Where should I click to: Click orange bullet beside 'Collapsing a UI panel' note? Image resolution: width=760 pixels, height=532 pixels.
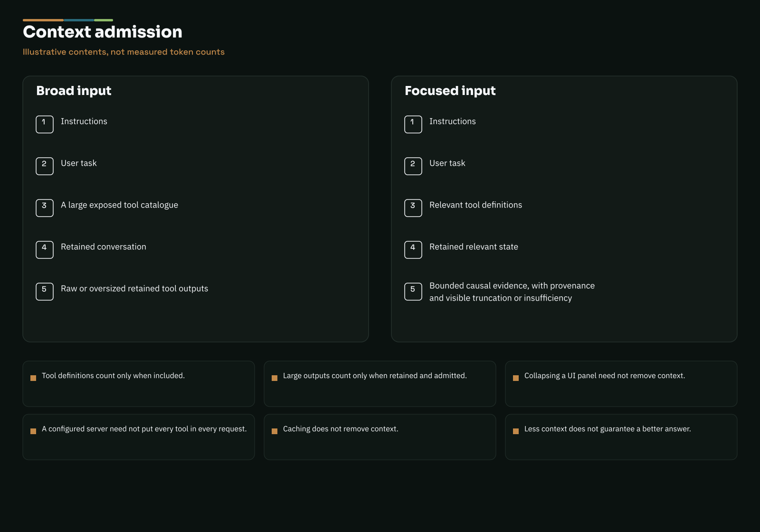click(x=516, y=378)
